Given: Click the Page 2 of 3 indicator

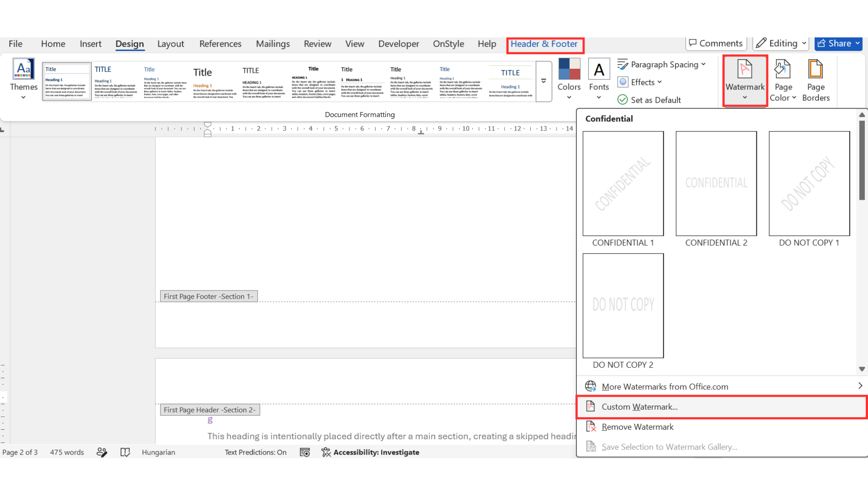Looking at the screenshot, I should point(20,452).
